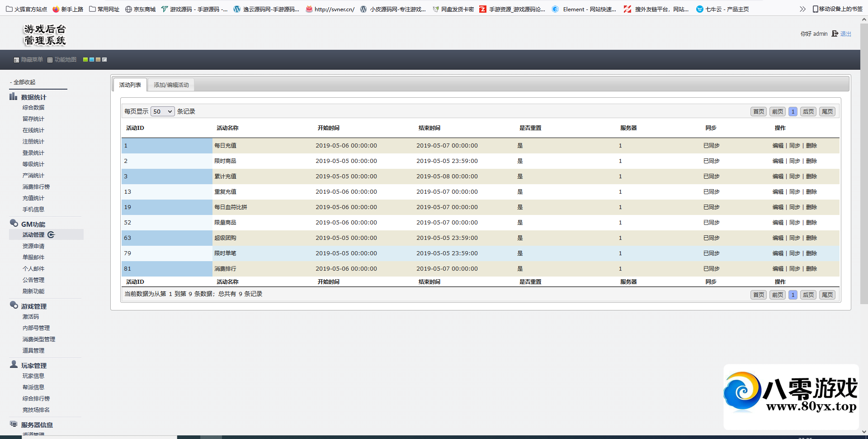Click 编辑 for the 每日充值 activity
The width and height of the screenshot is (868, 439).
point(778,146)
